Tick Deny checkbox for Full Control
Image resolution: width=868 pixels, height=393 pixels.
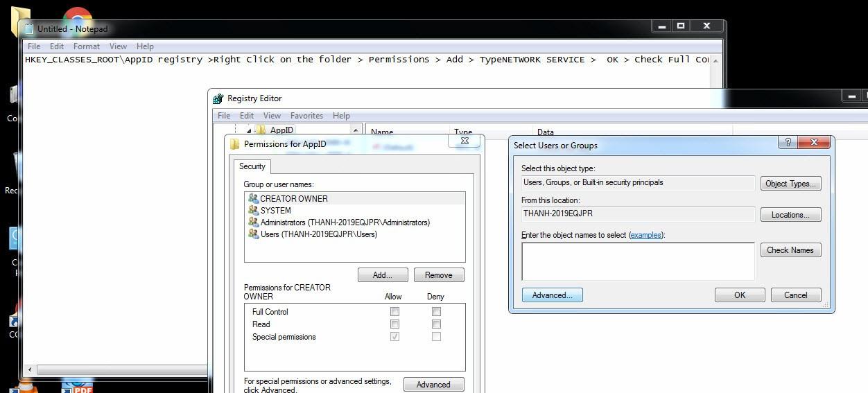pos(436,312)
